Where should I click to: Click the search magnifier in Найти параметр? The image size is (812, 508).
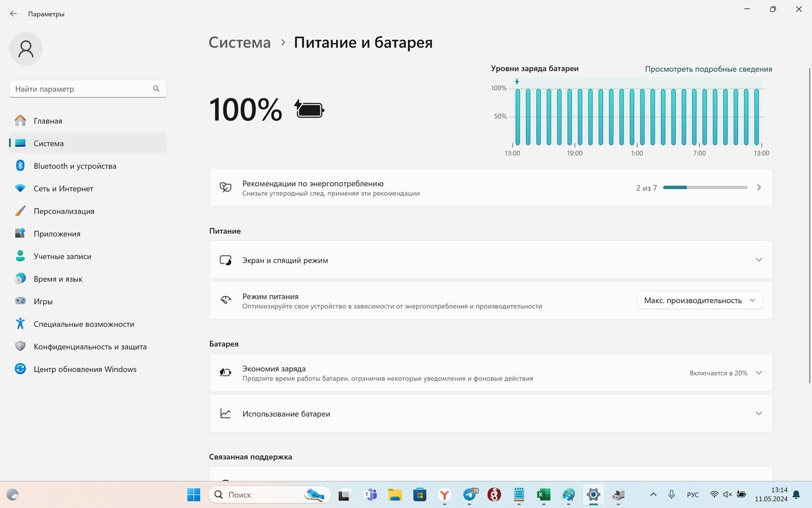[x=156, y=89]
